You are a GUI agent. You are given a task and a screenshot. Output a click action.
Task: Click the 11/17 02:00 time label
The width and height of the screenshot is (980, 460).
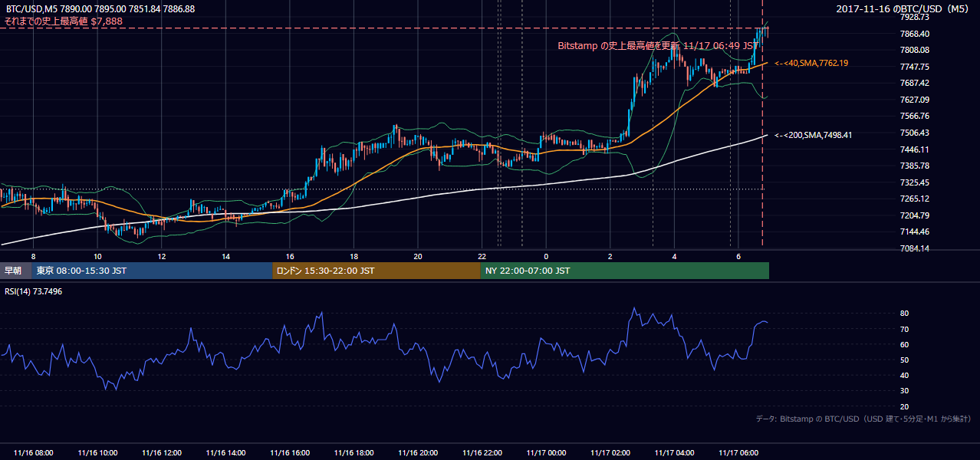610,452
